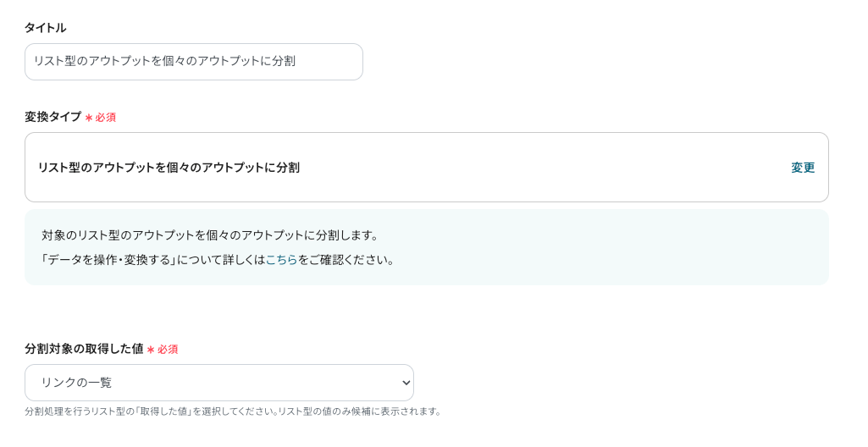Click the red asterisk beside 分割対象の取得した値

coord(151,350)
